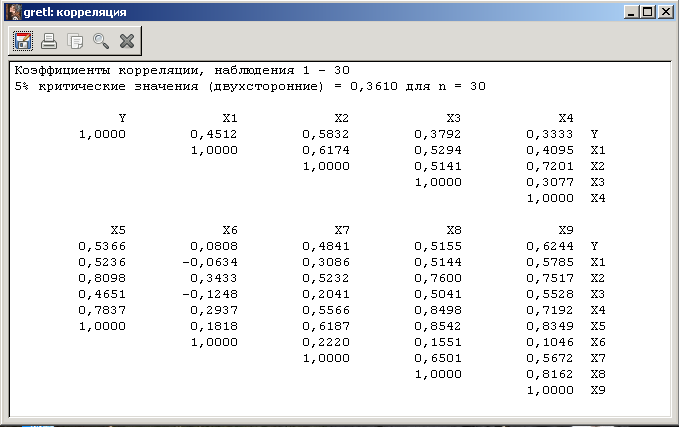Click the value 0,4095
The height and width of the screenshot is (427, 679).
[x=550, y=150]
